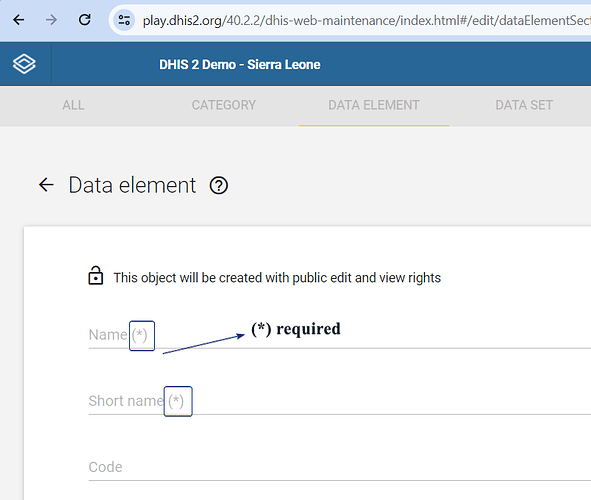Focus the Short name input field

point(340,401)
